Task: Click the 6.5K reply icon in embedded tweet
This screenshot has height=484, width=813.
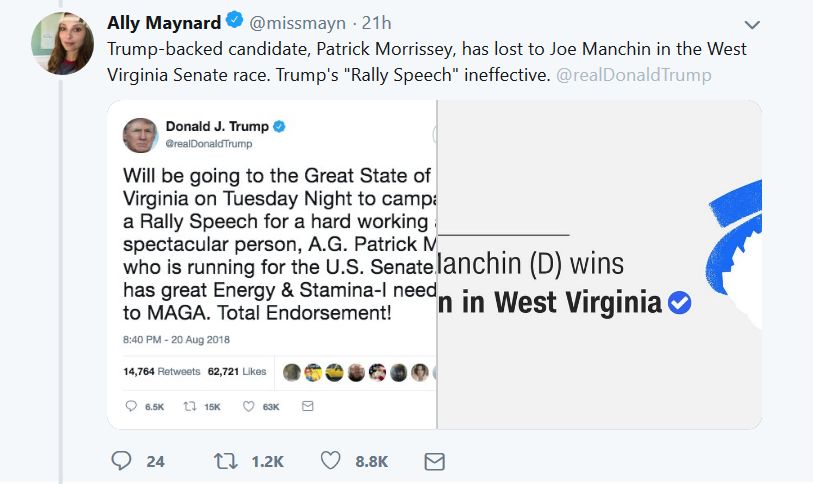Action: (131, 406)
